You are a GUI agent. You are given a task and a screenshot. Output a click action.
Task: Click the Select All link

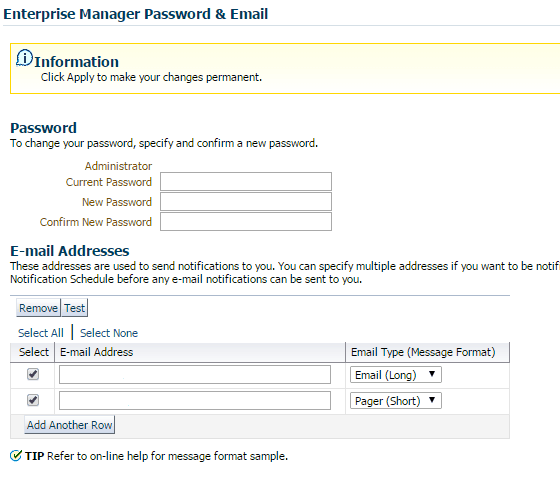(x=41, y=333)
